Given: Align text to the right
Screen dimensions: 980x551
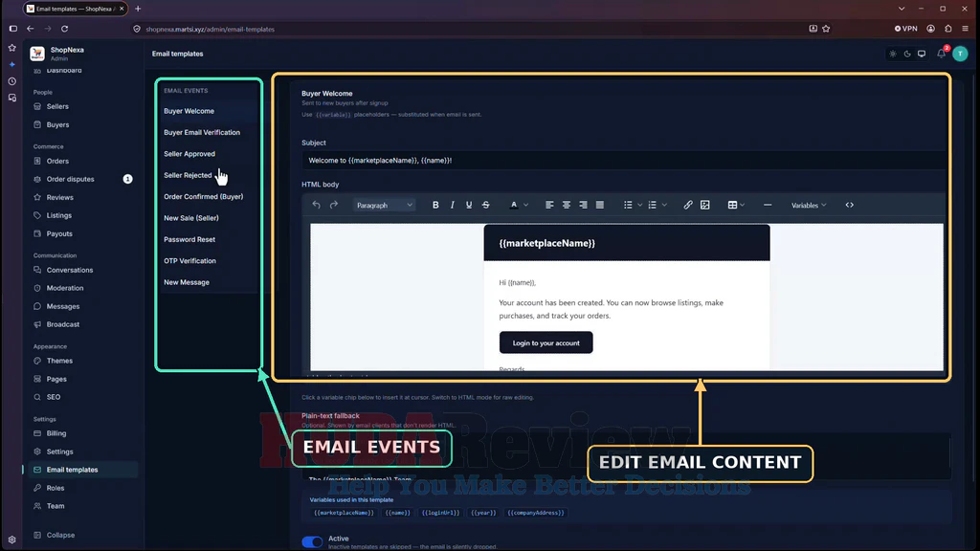Looking at the screenshot, I should pyautogui.click(x=583, y=205).
